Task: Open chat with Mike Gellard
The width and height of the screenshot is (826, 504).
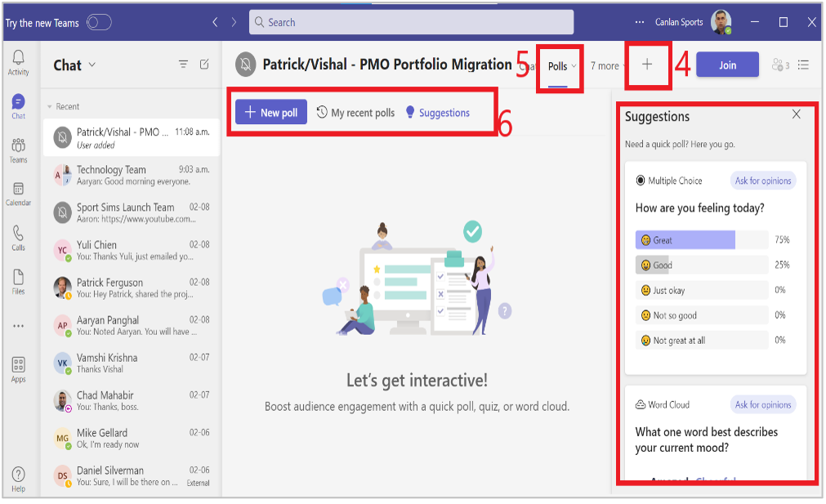Action: (x=132, y=438)
